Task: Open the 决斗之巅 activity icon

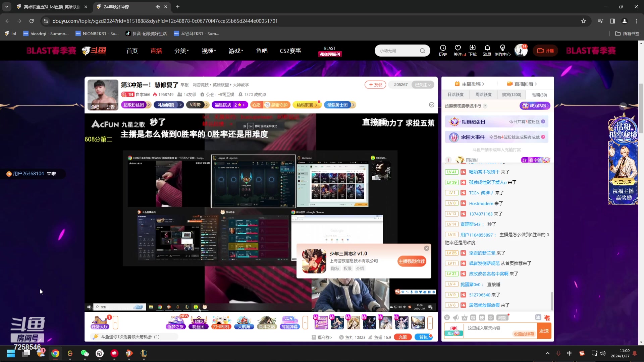Action: tap(267, 322)
